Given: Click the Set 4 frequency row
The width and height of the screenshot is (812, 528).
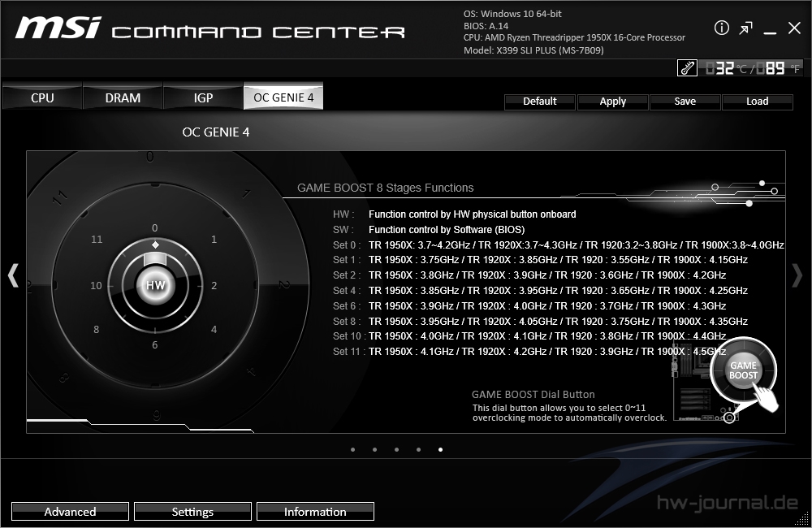Looking at the screenshot, I should 540,291.
